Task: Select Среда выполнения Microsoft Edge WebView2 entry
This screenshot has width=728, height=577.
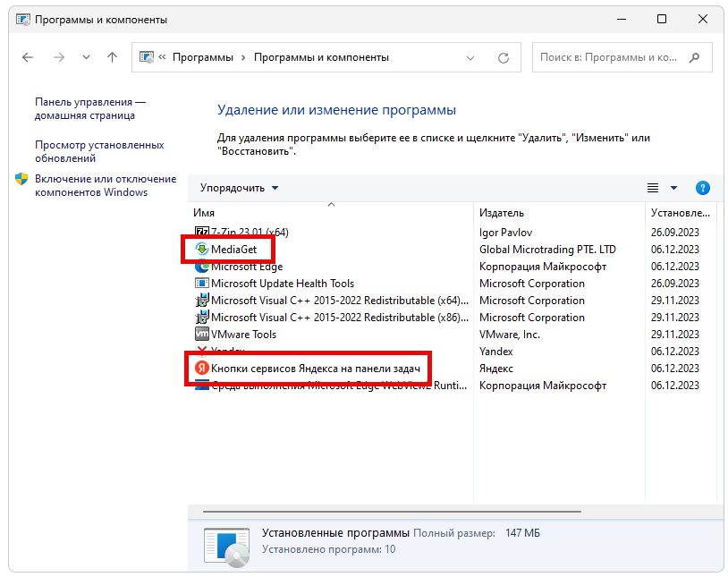Action: coord(339,386)
